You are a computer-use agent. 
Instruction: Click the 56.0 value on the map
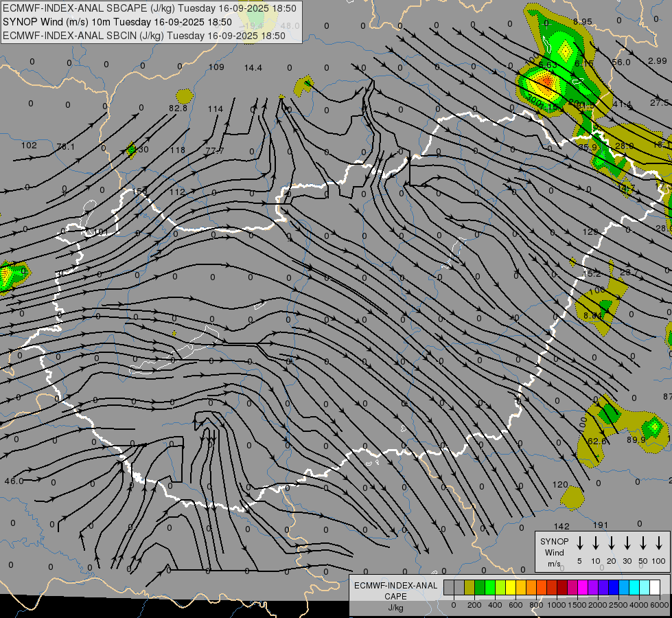tap(621, 62)
